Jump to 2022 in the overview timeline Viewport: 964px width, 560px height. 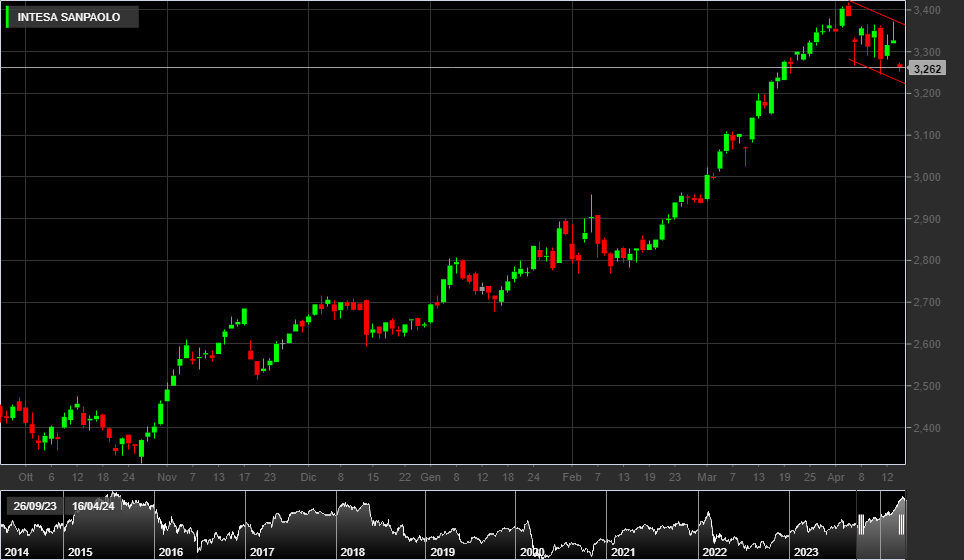pyautogui.click(x=714, y=552)
